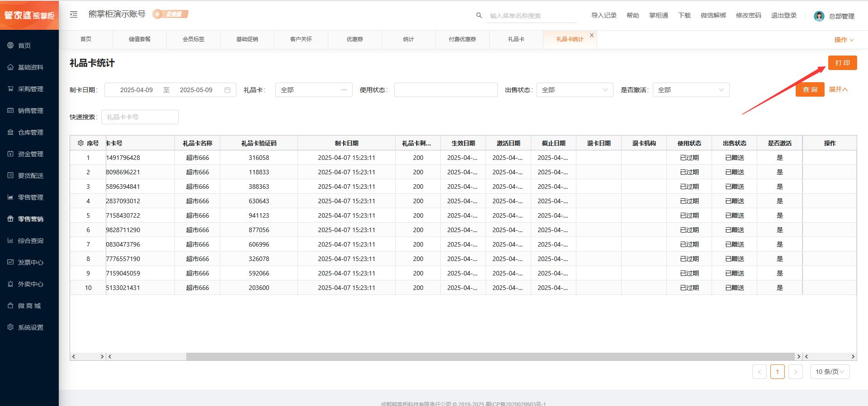Click the 发票中心 sidebar icon
Screen dimensions: 868x406
[x=10, y=262]
